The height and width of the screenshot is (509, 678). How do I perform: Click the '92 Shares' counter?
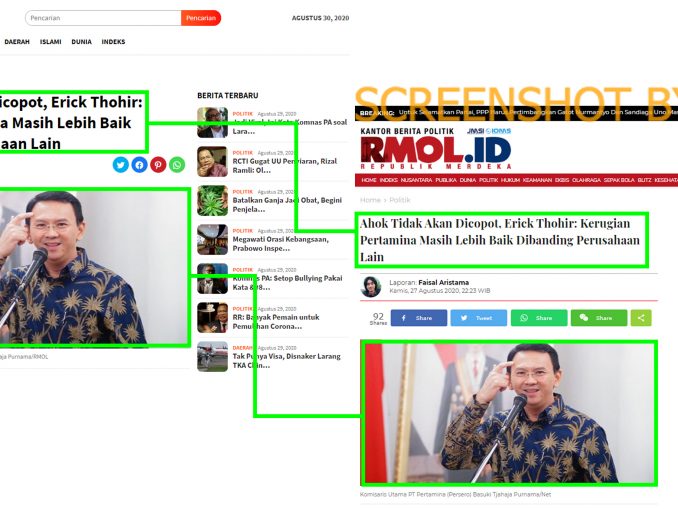pos(378,318)
